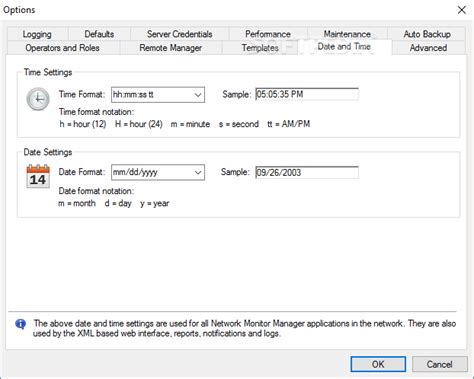The height and width of the screenshot is (379, 474).
Task: Click the 'Time format notation:' label
Action: point(96,112)
